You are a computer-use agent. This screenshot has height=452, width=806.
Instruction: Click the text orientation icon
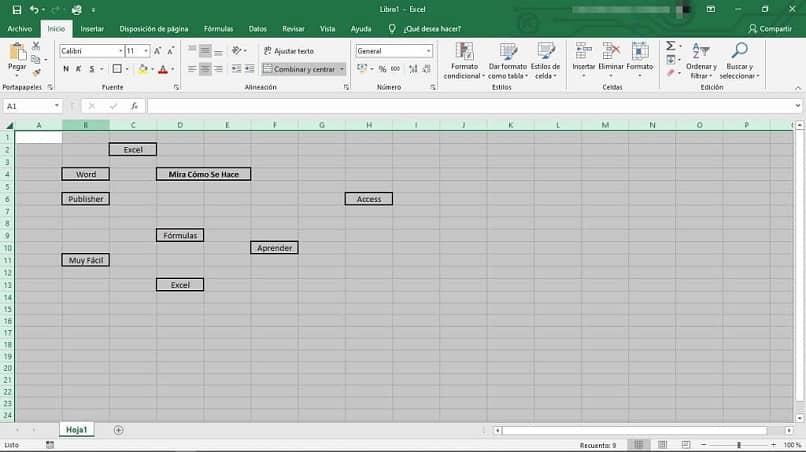tap(237, 50)
